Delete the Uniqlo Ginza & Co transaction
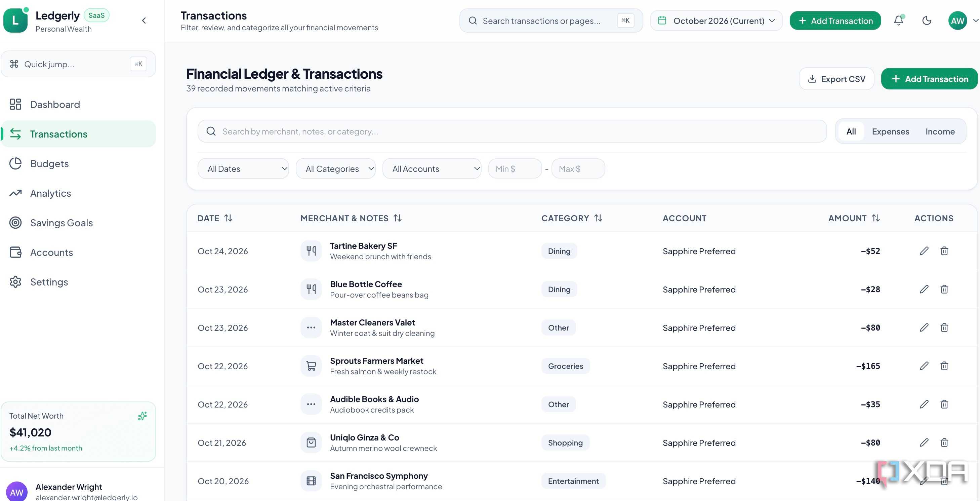The image size is (980, 501). [944, 443]
